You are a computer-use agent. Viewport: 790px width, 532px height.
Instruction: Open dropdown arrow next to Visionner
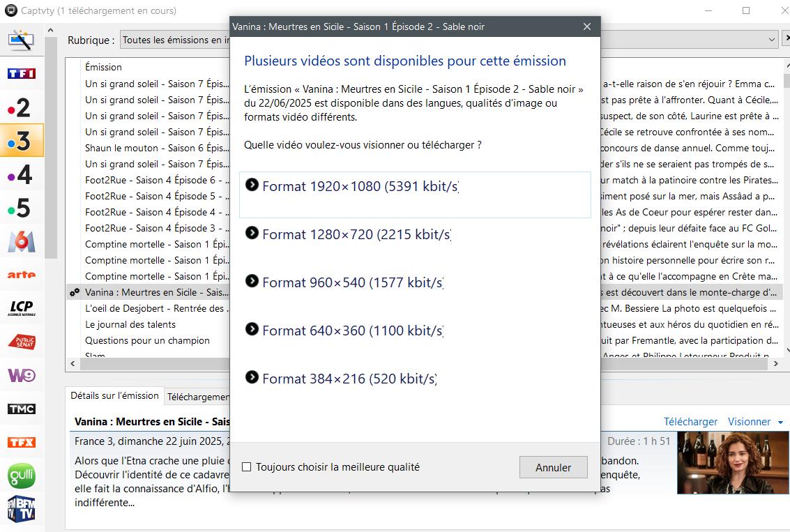coord(780,423)
